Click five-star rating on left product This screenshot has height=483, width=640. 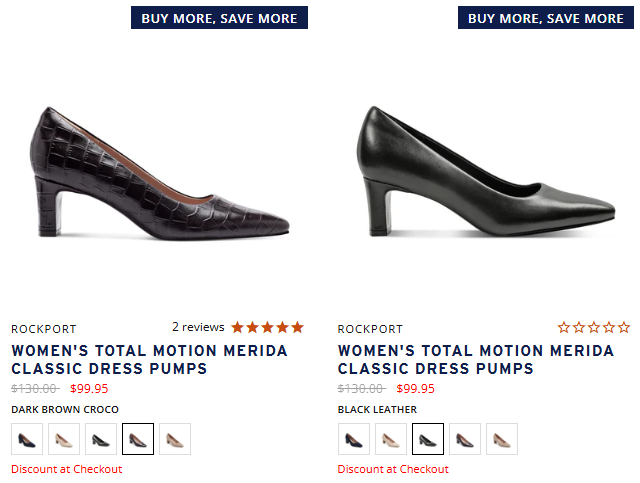[267, 327]
